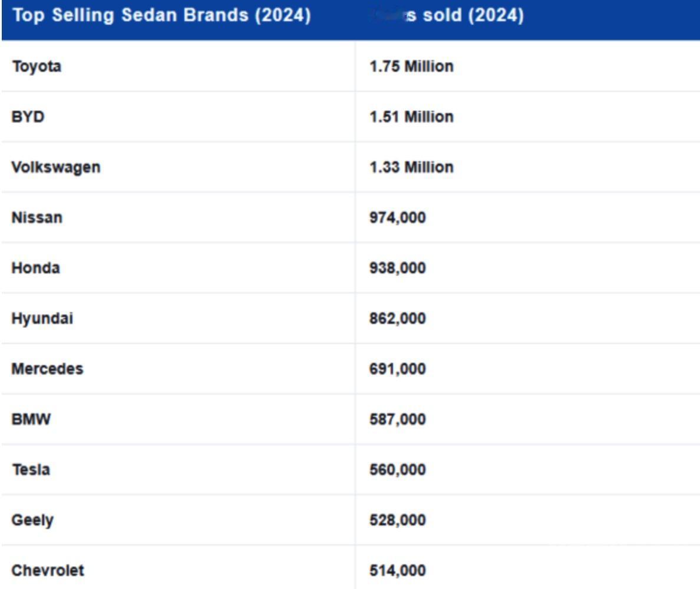This screenshot has height=589, width=700.
Task: Select the '691,000' value
Action: 397,369
